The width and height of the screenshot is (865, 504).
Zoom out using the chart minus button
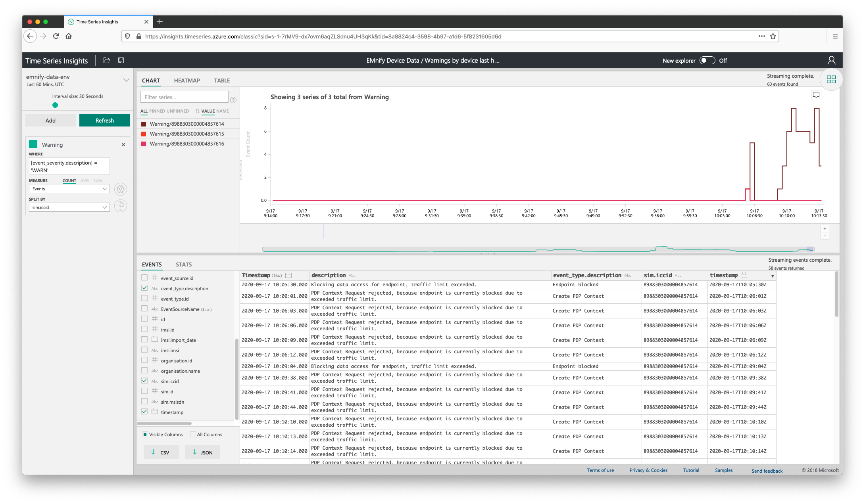(825, 236)
